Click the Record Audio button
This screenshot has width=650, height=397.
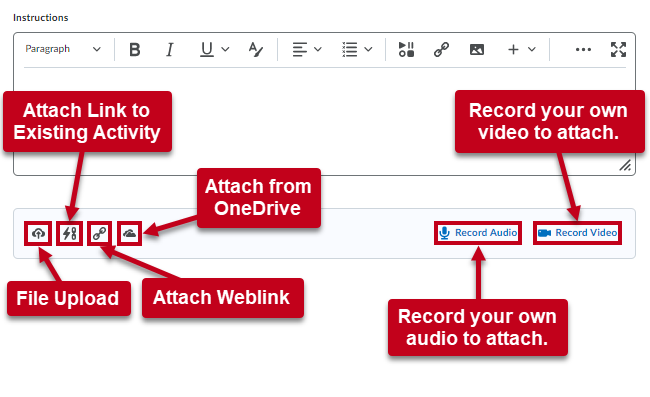(x=478, y=233)
